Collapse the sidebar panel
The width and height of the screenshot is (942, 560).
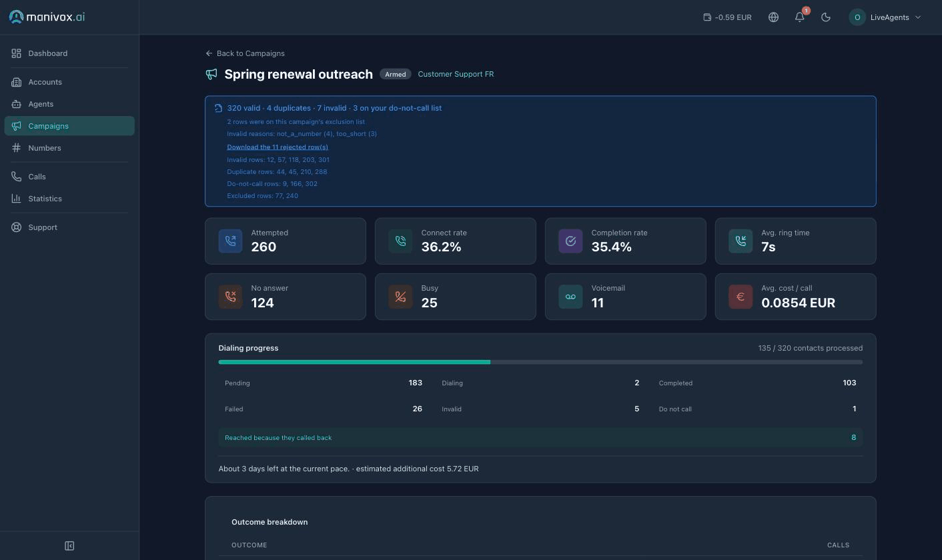click(x=69, y=546)
